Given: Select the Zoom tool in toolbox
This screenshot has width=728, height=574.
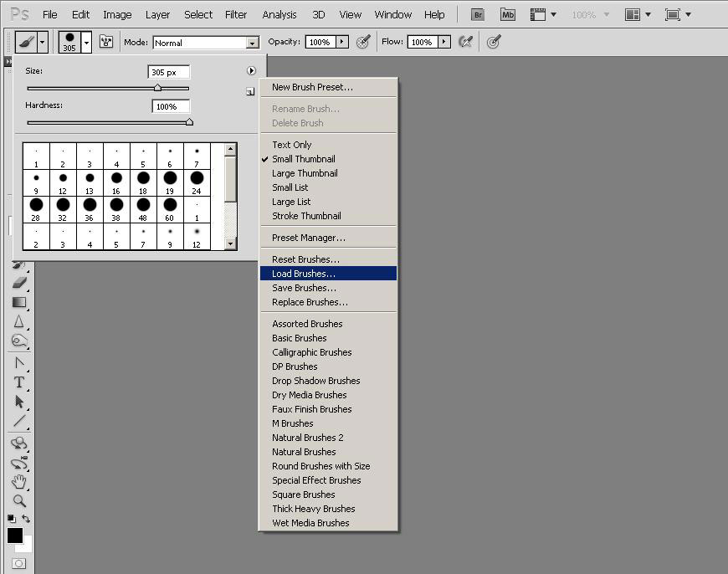Looking at the screenshot, I should pos(19,500).
